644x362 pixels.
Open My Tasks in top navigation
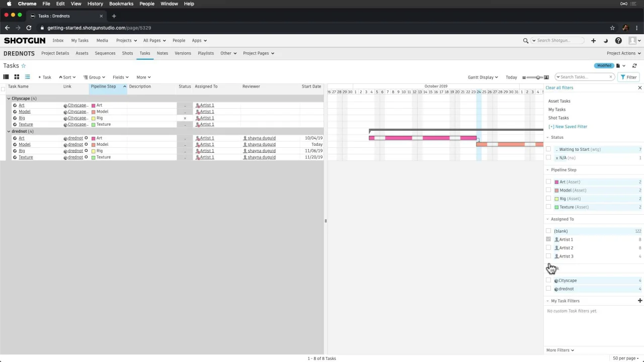(79, 41)
